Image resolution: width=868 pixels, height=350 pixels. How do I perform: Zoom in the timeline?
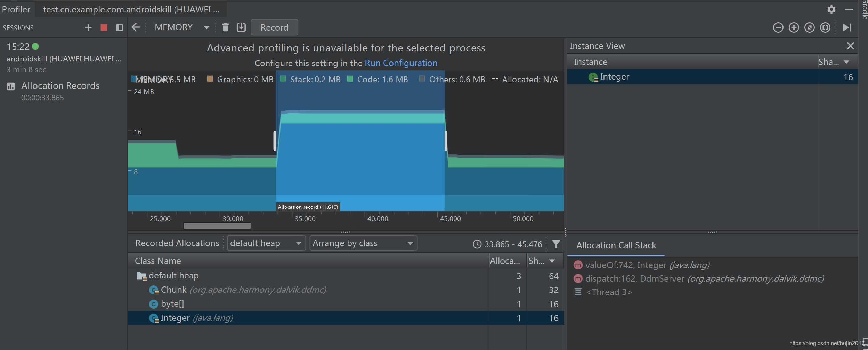click(x=794, y=27)
